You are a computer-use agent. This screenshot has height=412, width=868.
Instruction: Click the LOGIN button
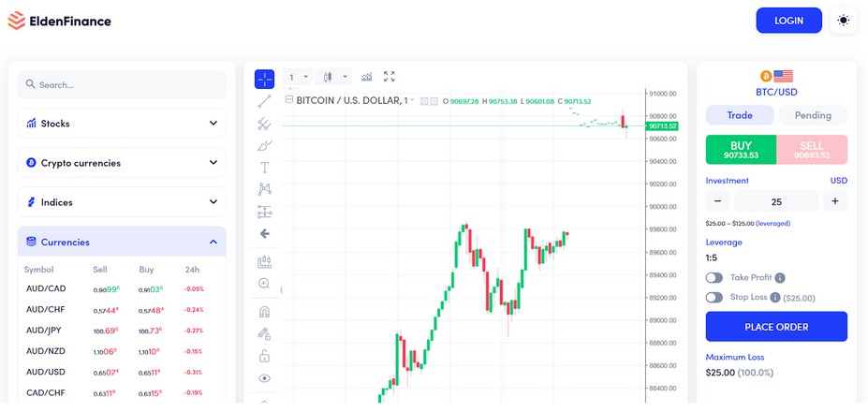point(788,21)
